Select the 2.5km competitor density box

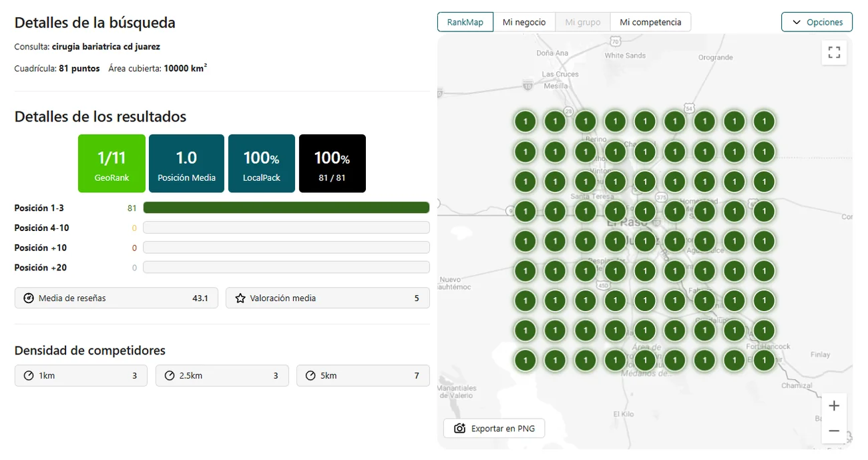pos(222,376)
